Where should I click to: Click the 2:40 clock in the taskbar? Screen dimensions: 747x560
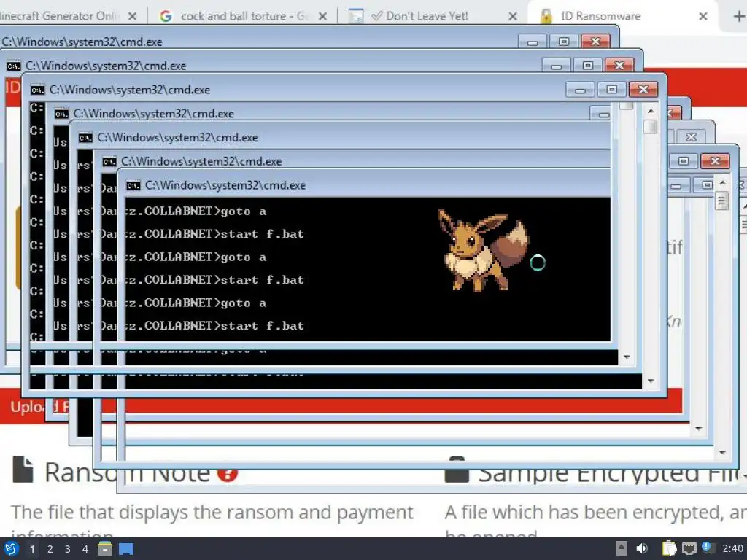tap(732, 548)
